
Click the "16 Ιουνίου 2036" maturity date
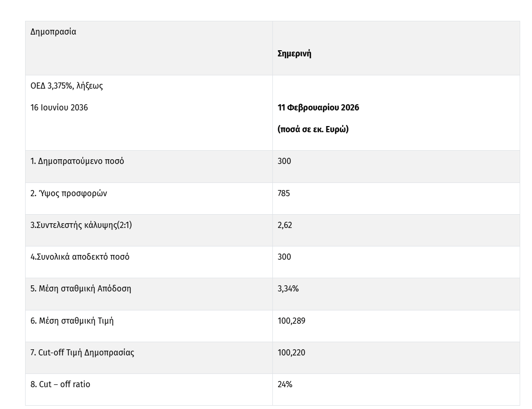point(59,108)
